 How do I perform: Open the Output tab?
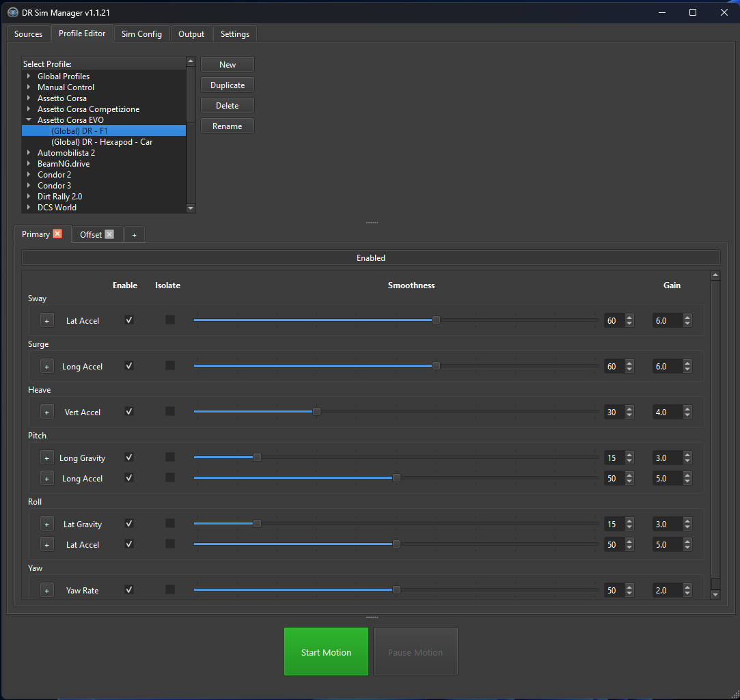click(191, 34)
